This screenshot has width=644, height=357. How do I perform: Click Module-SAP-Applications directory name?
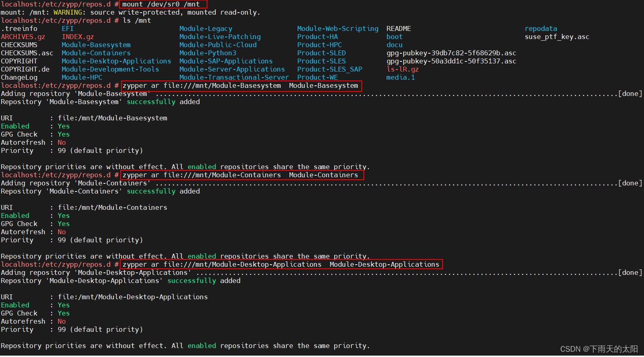point(226,61)
